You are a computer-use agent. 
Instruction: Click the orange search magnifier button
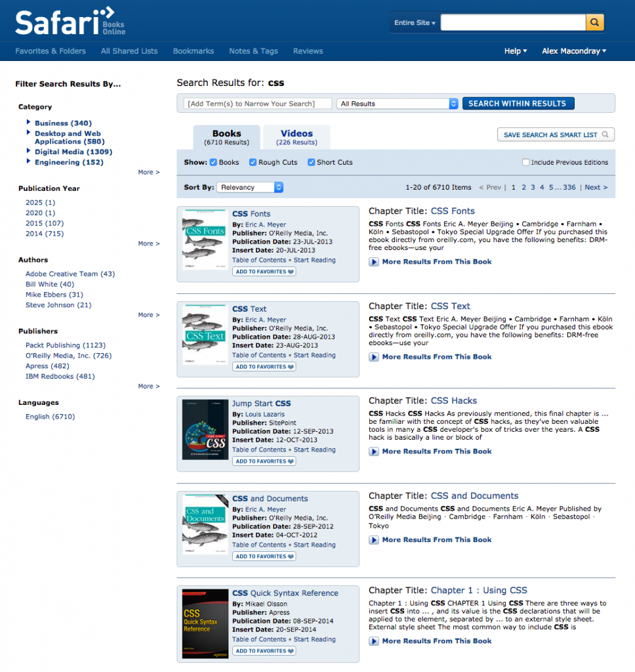pos(595,22)
